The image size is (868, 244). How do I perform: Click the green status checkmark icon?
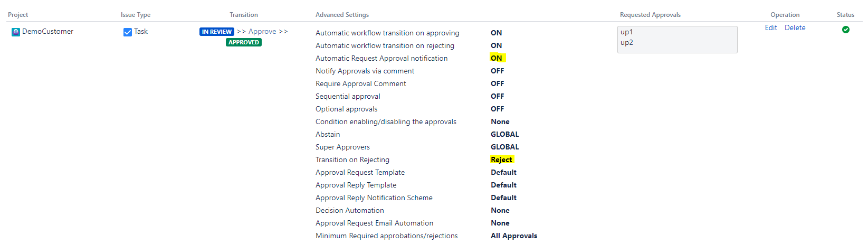pyautogui.click(x=846, y=30)
